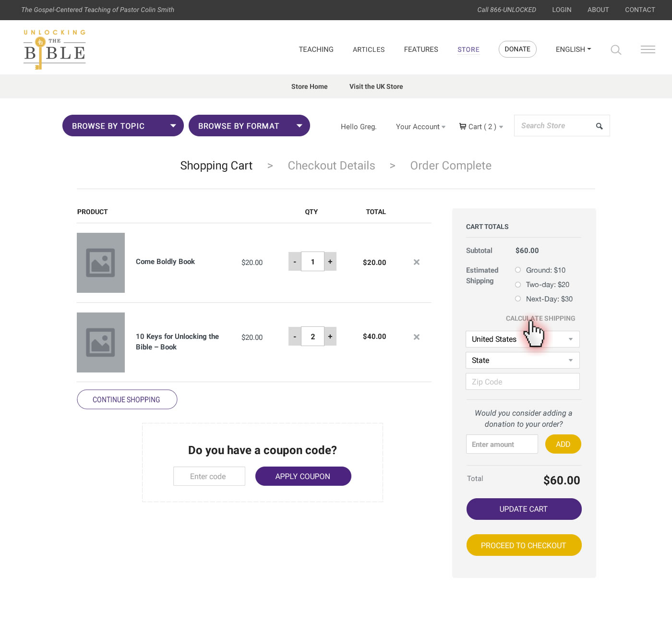Viewport: 672px width, 624px height.
Task: Focus the coupon Enter code field
Action: (x=209, y=476)
